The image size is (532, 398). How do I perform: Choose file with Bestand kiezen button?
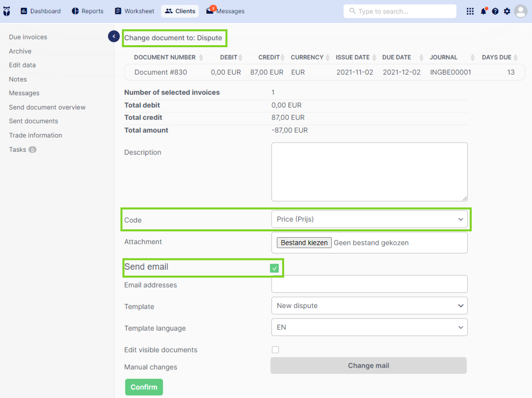(x=304, y=243)
